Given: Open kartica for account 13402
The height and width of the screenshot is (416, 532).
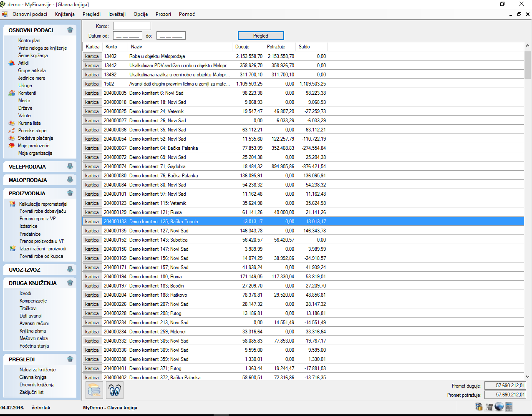Looking at the screenshot, I should [92, 56].
